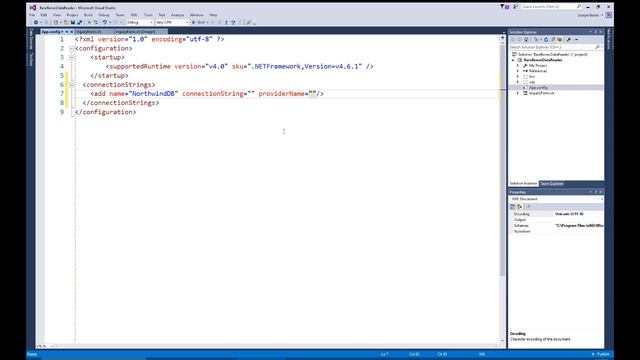The height and width of the screenshot is (360, 640).
Task: Click the Visual Studio logo icon
Action: click(33, 7)
